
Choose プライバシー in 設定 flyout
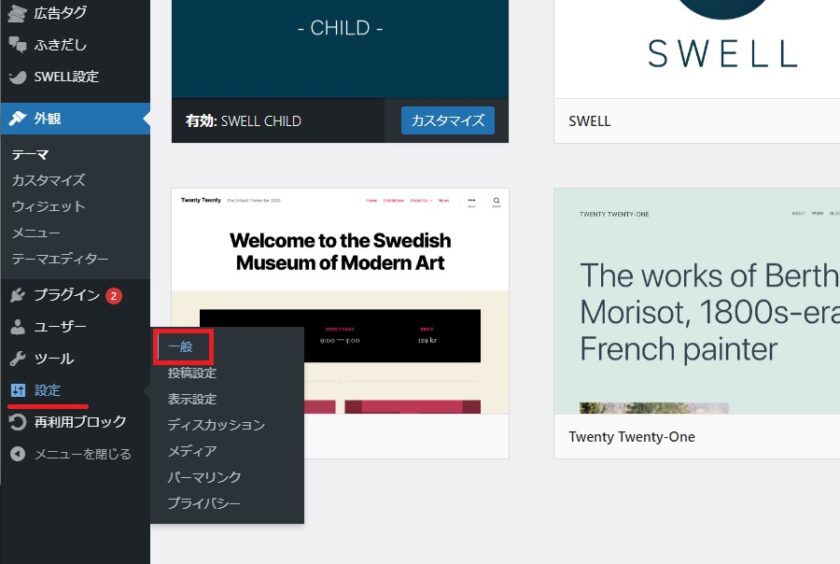point(204,503)
